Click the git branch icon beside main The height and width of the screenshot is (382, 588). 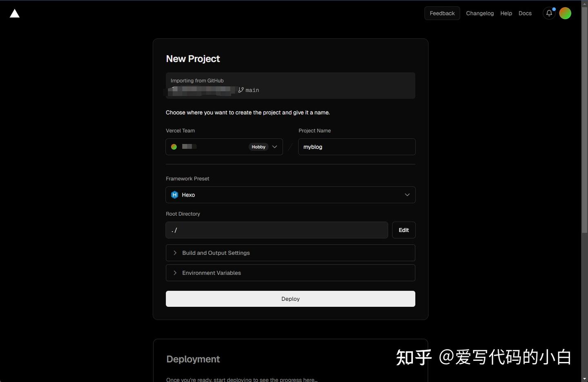[x=241, y=90]
